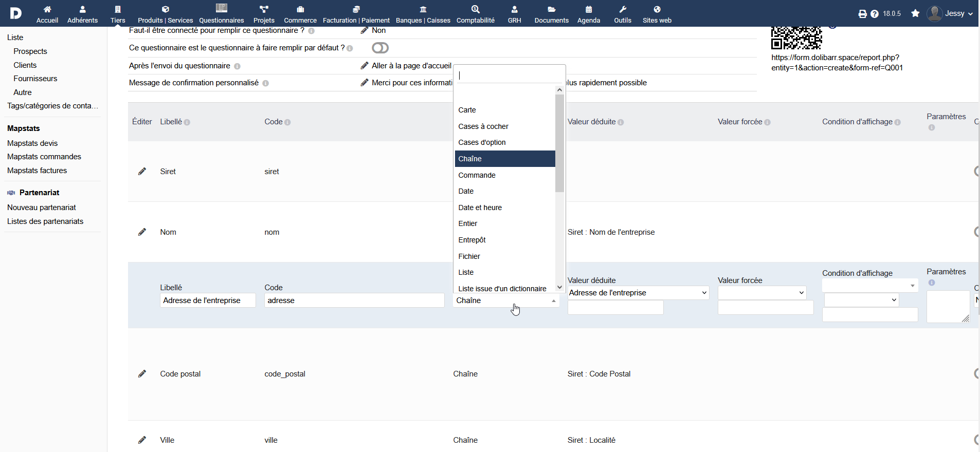This screenshot has height=452, width=980.
Task: Click the Agenda calendar icon
Action: (x=589, y=9)
